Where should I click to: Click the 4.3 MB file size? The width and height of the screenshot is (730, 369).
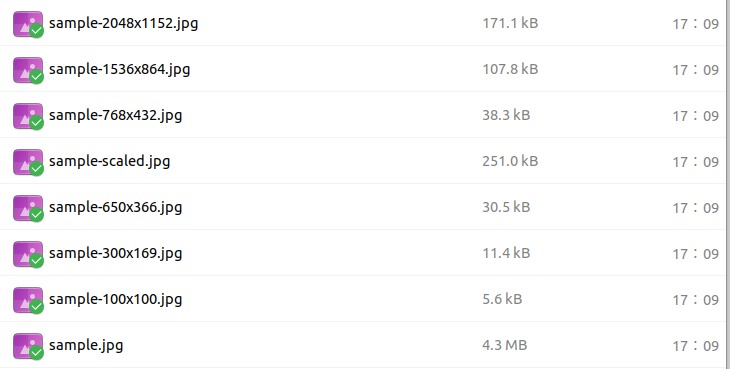pyautogui.click(x=505, y=345)
